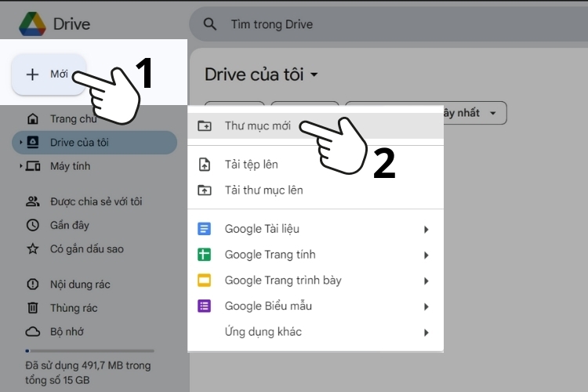Choose Ứng dụng khác menu item
The image size is (588, 392).
(x=315, y=332)
